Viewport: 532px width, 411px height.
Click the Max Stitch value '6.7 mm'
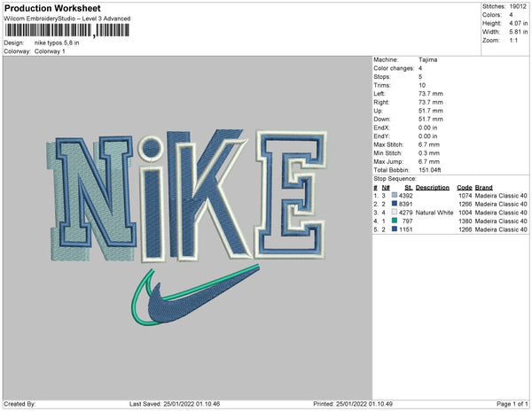(x=428, y=144)
